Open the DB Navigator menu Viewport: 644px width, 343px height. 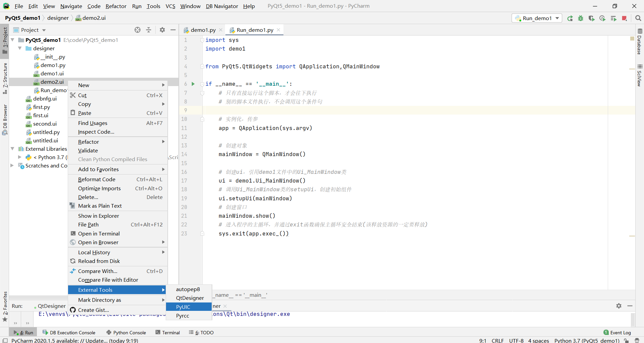[222, 6]
